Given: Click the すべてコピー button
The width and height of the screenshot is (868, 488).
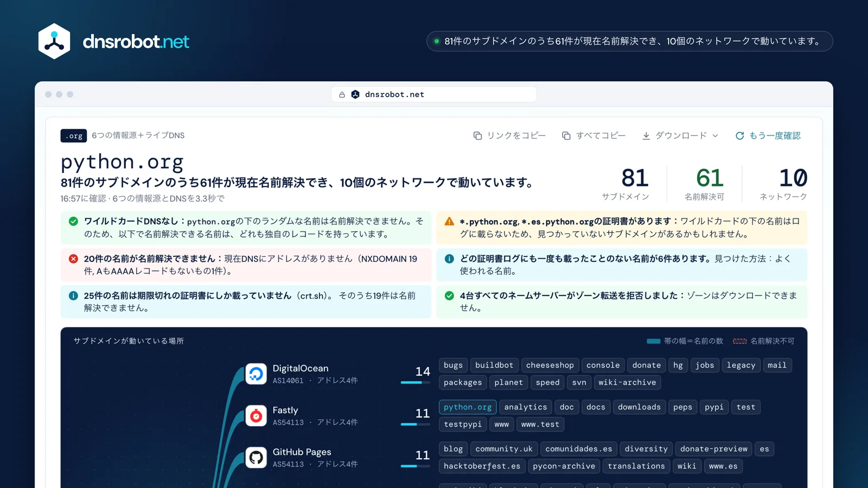Looking at the screenshot, I should 593,136.
